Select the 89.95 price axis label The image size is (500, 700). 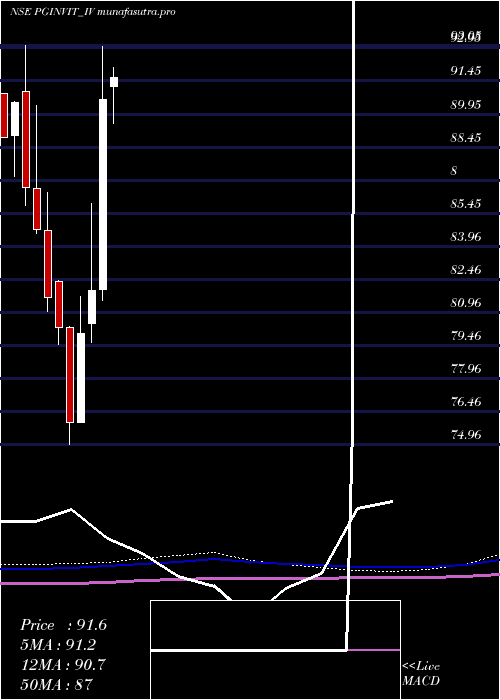tap(466, 104)
